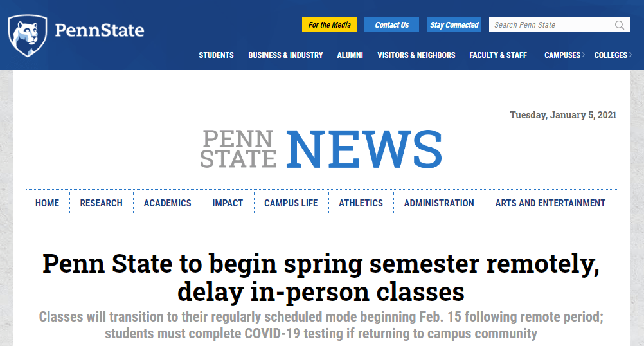Open the For the Media button
Viewport: 644px width, 346px height.
[330, 25]
